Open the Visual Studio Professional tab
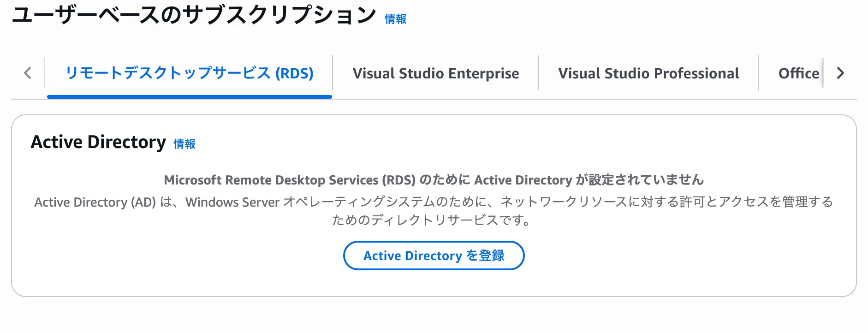This screenshot has height=333, width=868. (648, 73)
